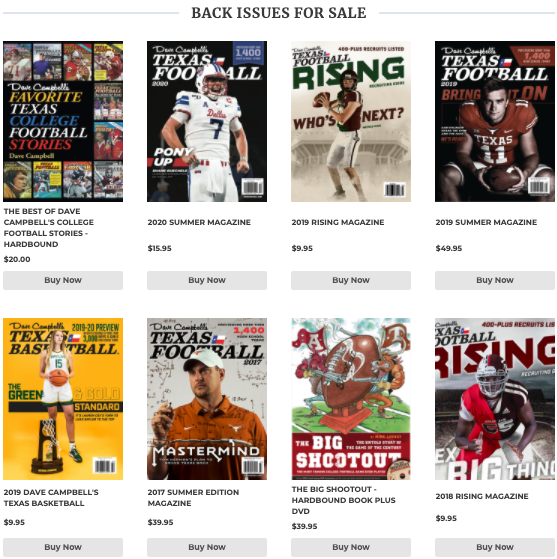This screenshot has height=559, width=557.
Task: View the 2017 Mastermind magazine cover
Action: pyautogui.click(x=207, y=399)
